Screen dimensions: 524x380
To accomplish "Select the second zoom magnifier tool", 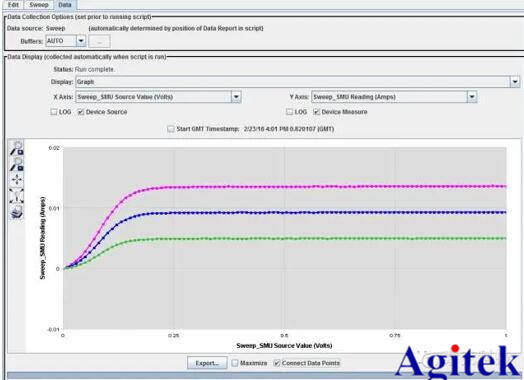I will [x=16, y=164].
